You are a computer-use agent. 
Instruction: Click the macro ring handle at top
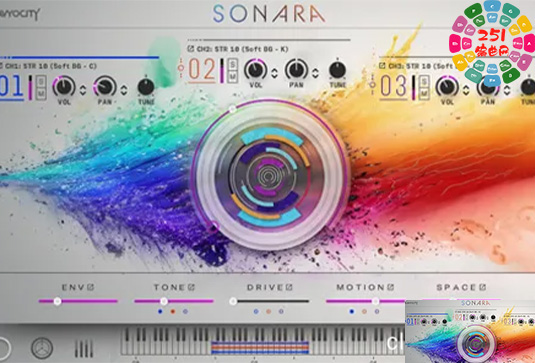pos(232,109)
